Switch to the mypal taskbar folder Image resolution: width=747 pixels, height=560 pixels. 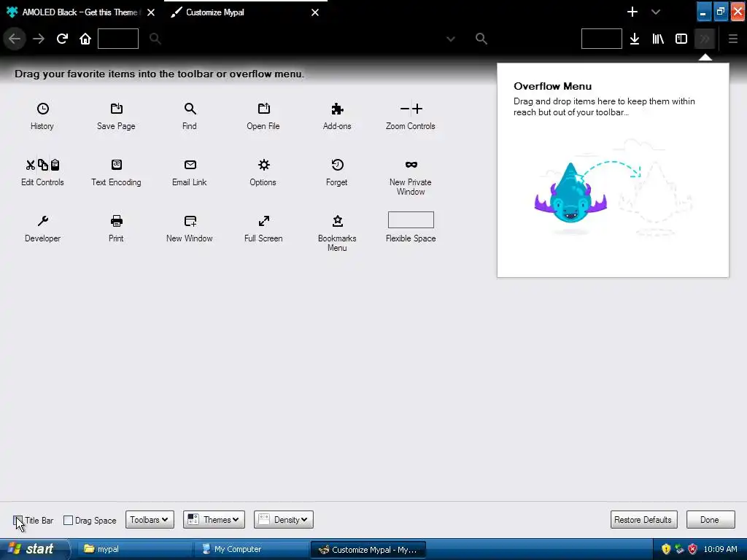[134, 549]
